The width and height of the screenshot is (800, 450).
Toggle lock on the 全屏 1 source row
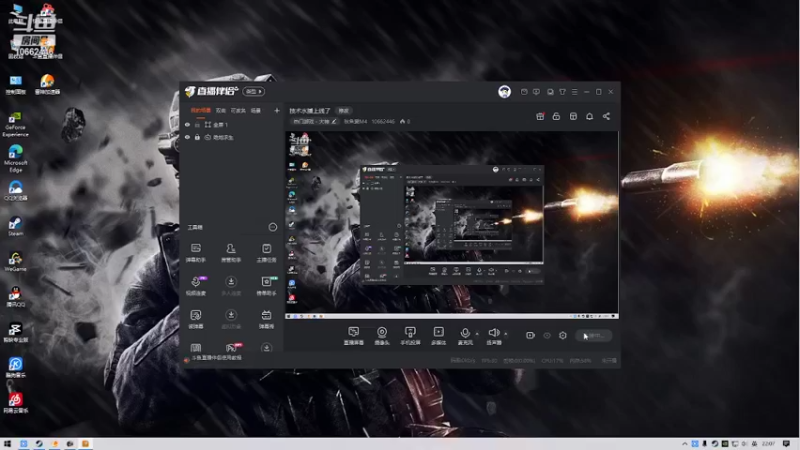[x=197, y=125]
